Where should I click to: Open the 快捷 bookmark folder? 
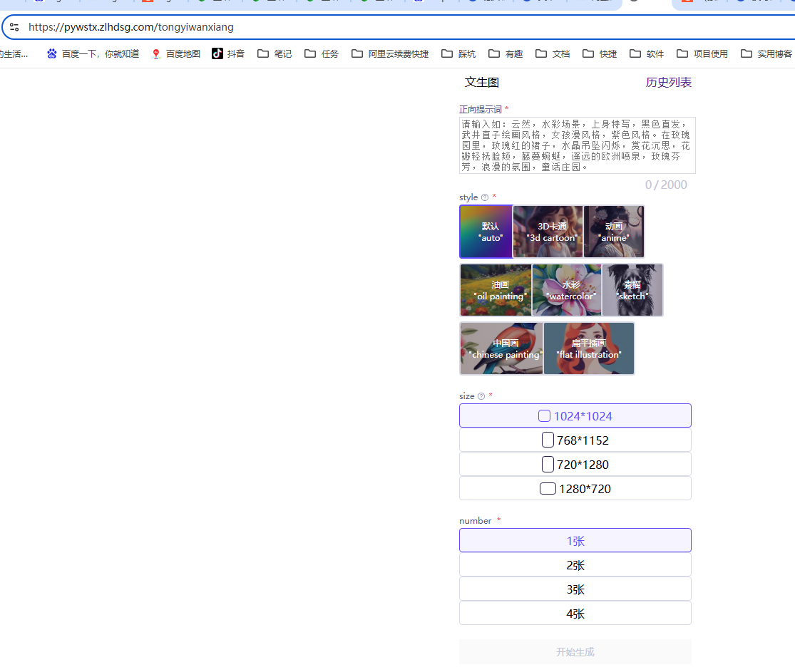(x=600, y=53)
